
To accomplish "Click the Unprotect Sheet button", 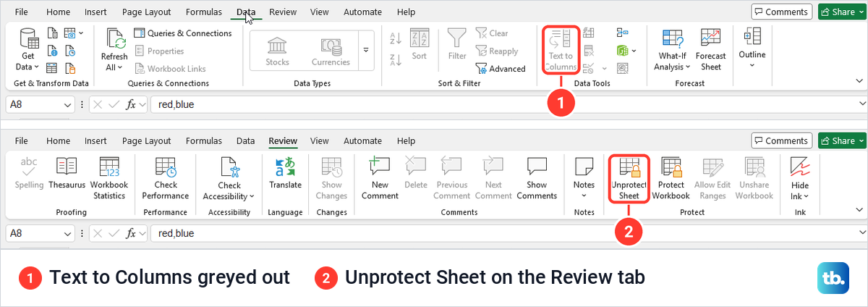I will tap(629, 179).
